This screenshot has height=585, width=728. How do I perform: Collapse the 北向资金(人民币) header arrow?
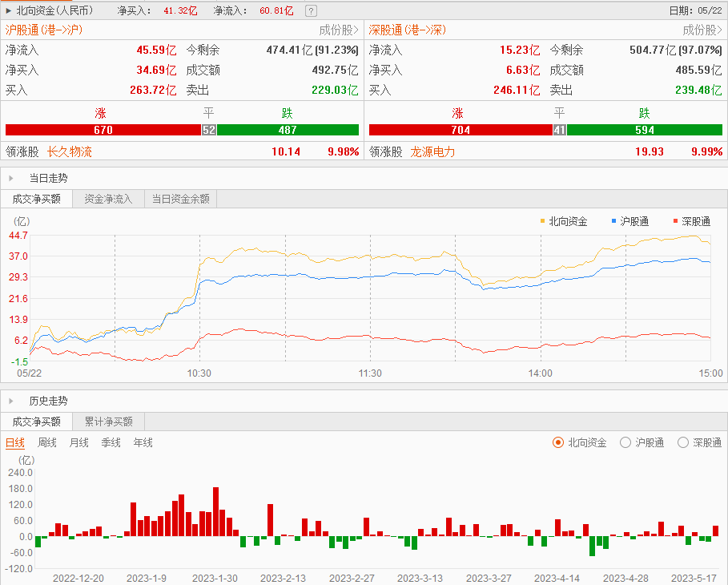coord(8,11)
